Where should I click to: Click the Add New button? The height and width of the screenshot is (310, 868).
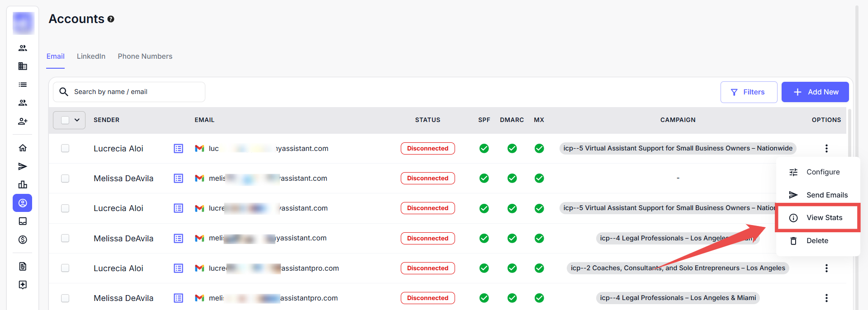[x=815, y=92]
